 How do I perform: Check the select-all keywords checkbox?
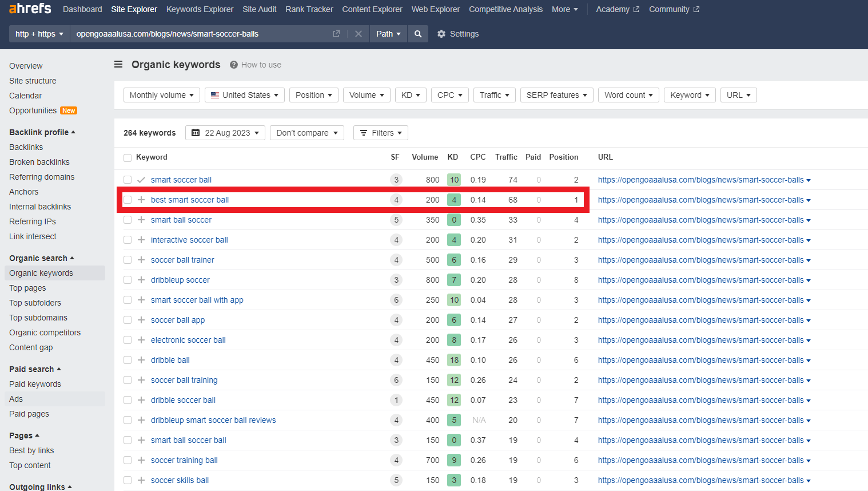(128, 157)
